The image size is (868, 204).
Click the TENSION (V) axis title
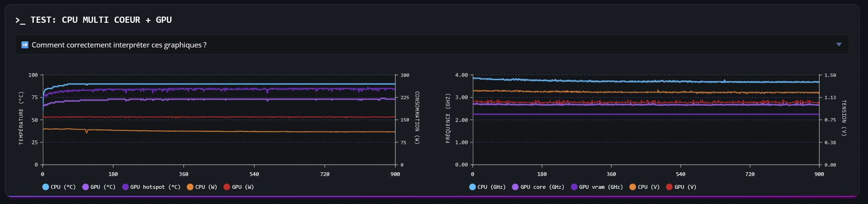coord(844,118)
